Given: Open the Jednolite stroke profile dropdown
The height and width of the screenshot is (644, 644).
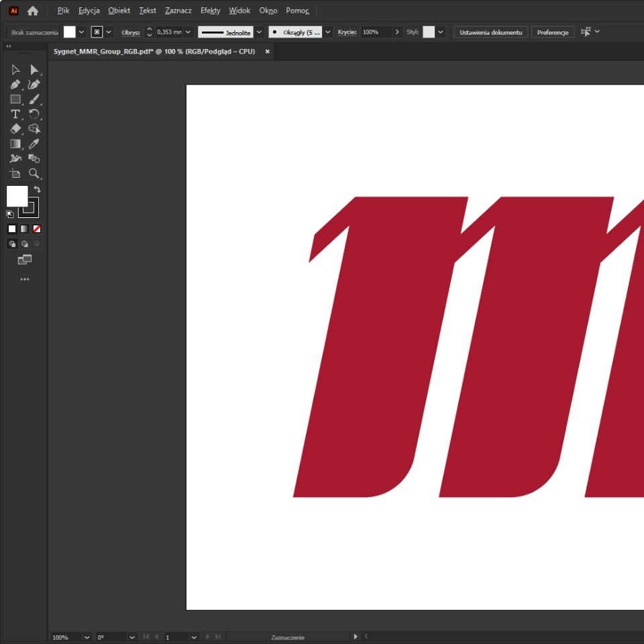Looking at the screenshot, I should click(x=259, y=32).
